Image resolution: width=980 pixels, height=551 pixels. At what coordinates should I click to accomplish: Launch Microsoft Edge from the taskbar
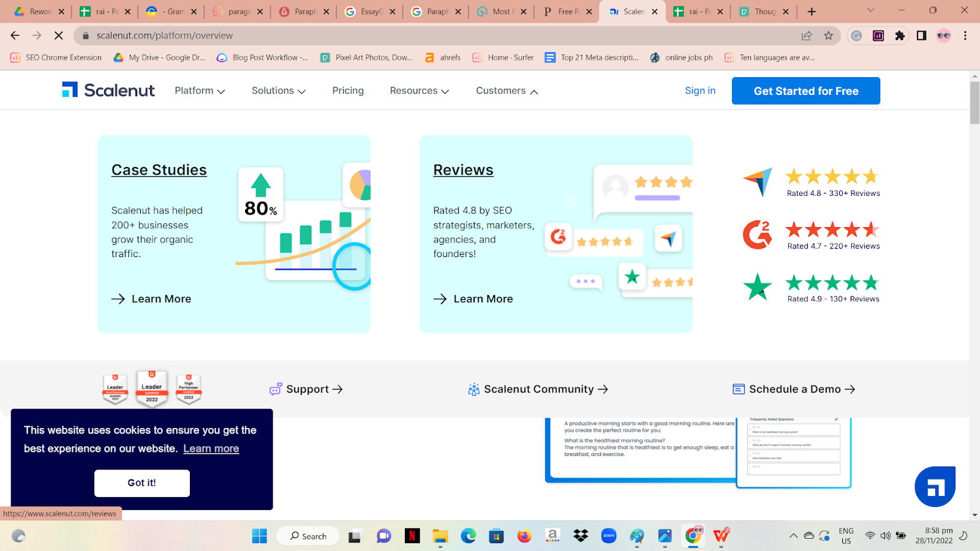tap(469, 536)
